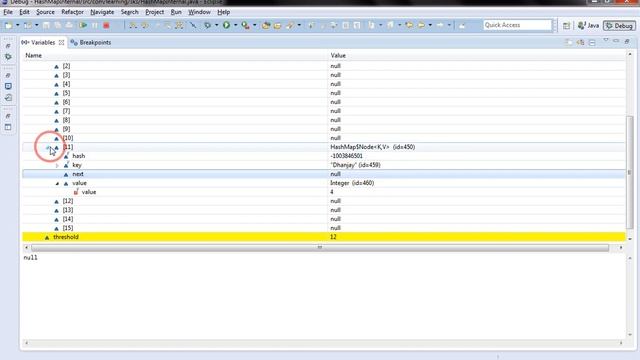640x360 pixels.
Task: Click the Integer (id=460) value cell
Action: click(352, 183)
